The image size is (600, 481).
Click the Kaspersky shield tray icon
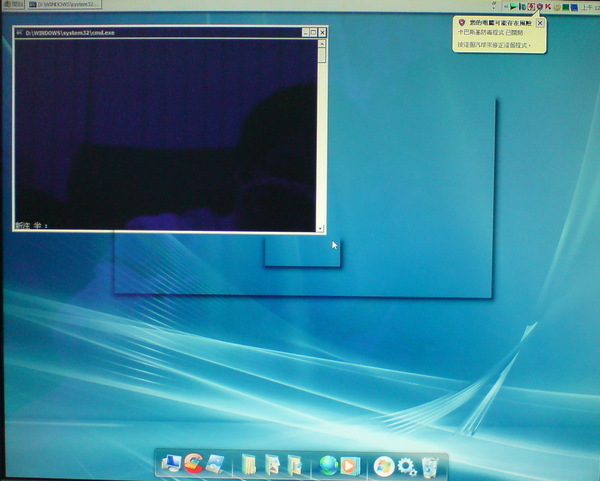click(x=540, y=7)
